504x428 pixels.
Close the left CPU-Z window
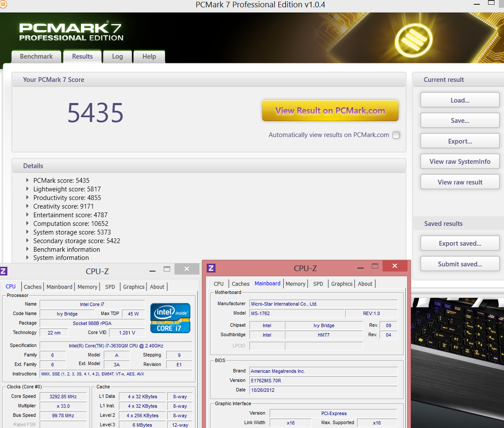point(187,269)
